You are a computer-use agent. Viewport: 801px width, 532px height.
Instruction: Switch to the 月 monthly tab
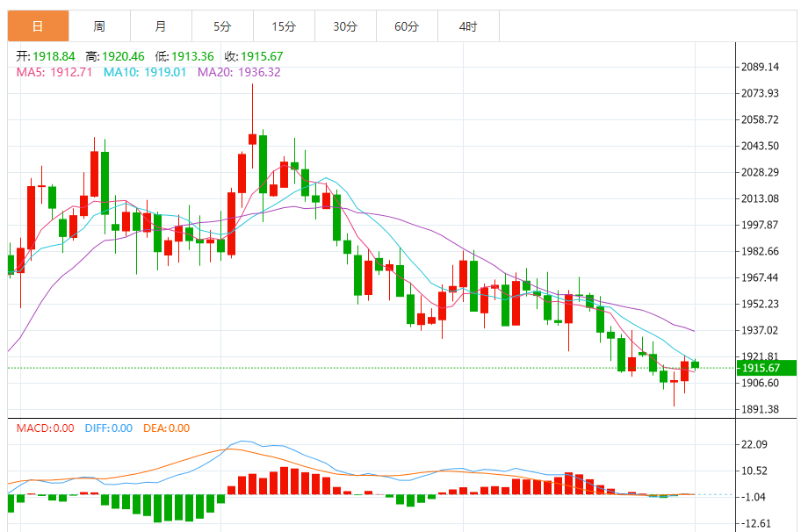(161, 26)
